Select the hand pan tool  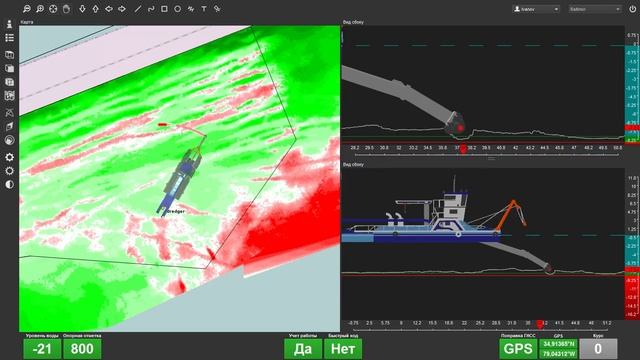[66, 9]
